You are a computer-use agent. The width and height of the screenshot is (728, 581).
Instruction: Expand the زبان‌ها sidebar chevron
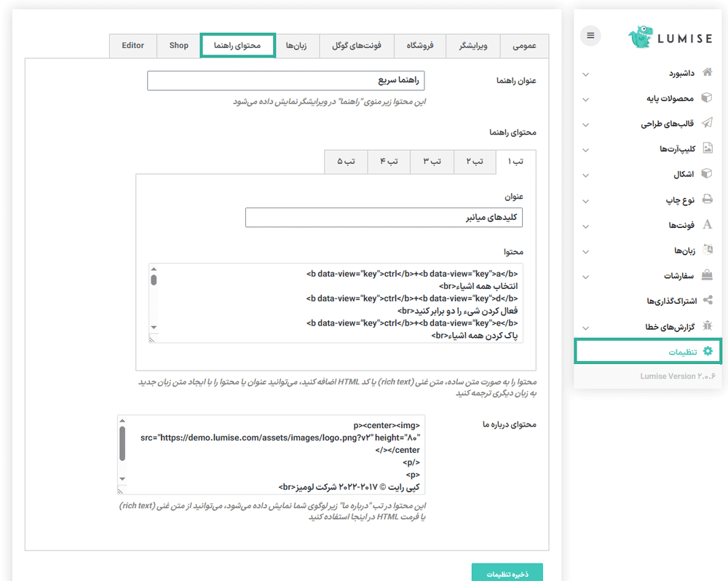pyautogui.click(x=586, y=252)
